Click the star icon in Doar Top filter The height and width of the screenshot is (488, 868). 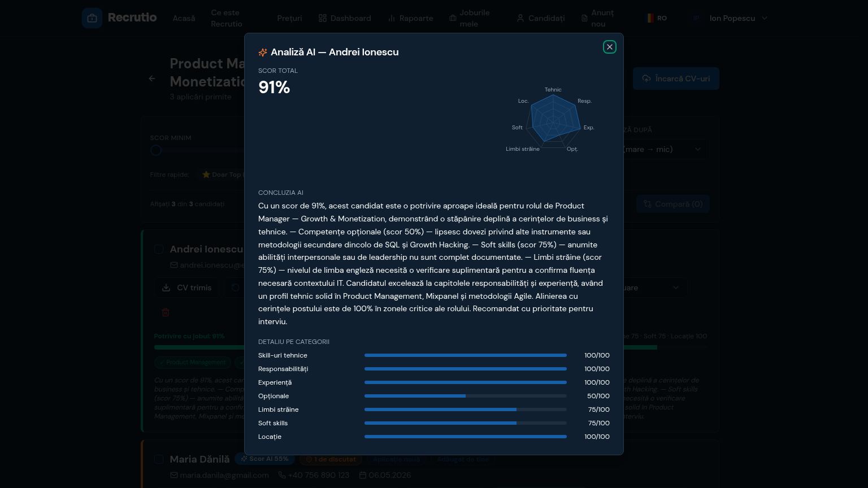(x=206, y=175)
